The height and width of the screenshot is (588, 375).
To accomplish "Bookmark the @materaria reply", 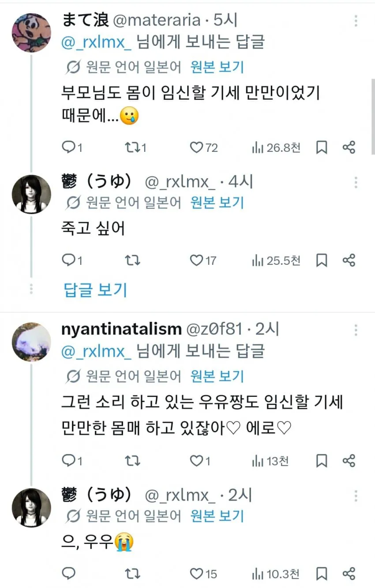I will tap(322, 147).
